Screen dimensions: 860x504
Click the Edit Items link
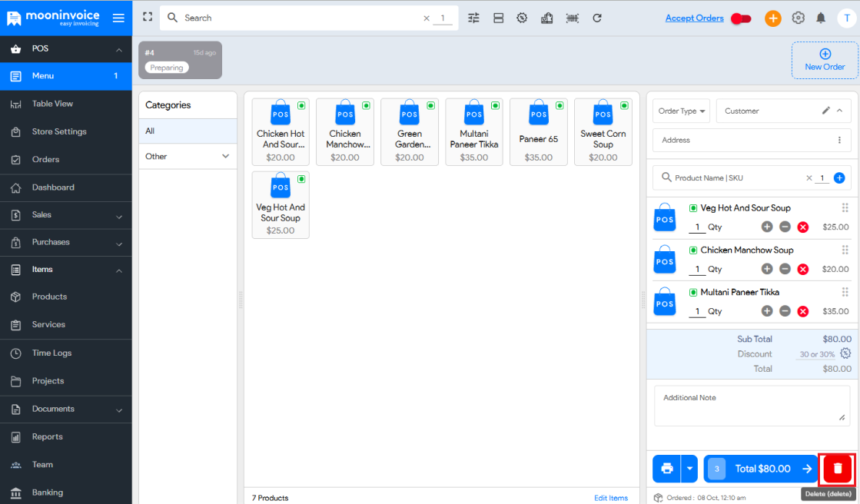(611, 498)
